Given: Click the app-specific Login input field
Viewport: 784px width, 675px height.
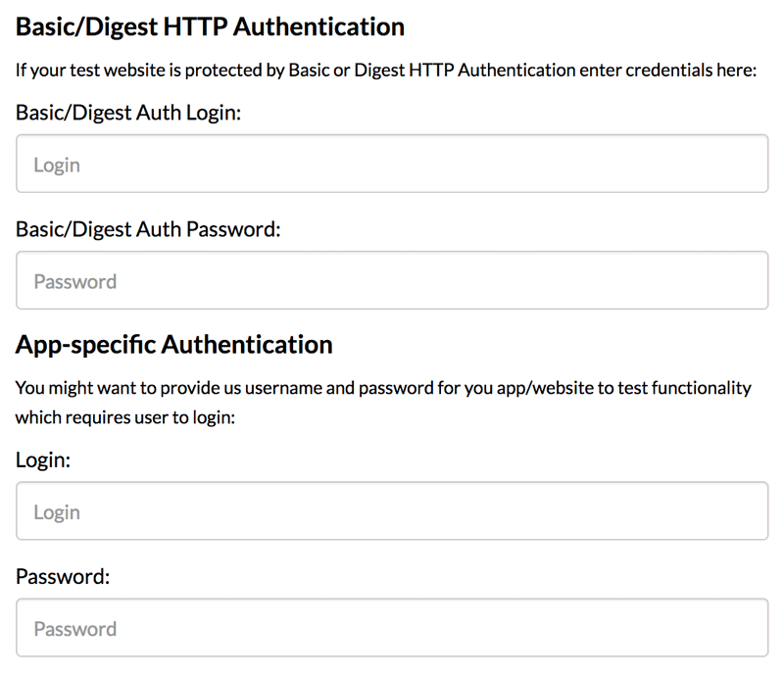Looking at the screenshot, I should tap(392, 511).
